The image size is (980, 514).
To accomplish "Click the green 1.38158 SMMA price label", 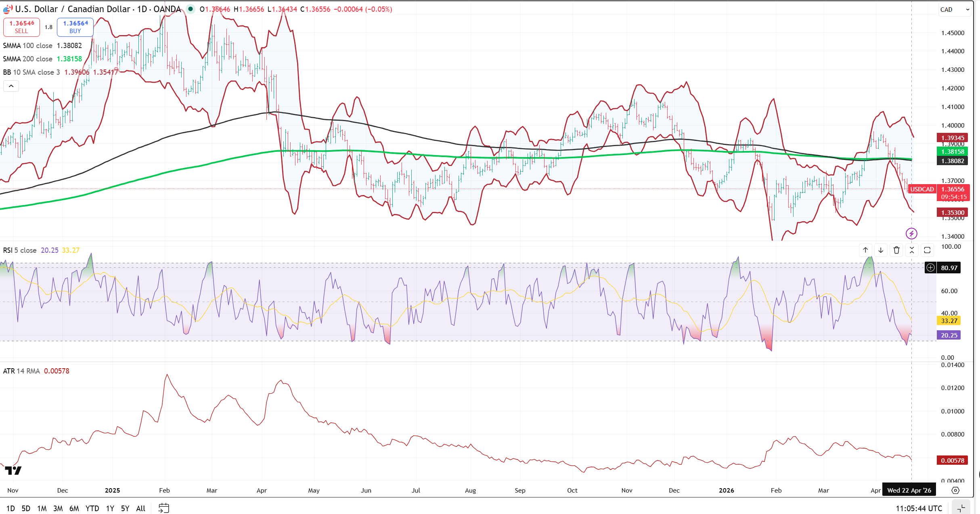I will (x=953, y=152).
